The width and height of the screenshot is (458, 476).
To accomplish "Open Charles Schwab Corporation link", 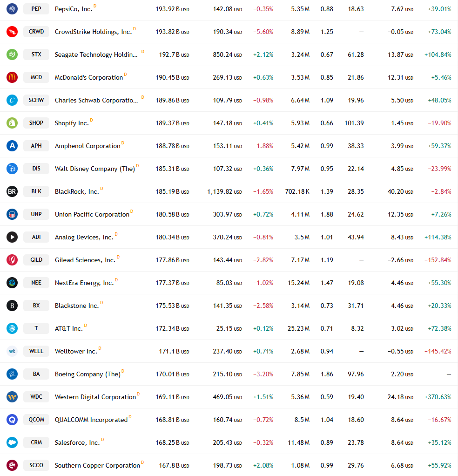I will (96, 100).
